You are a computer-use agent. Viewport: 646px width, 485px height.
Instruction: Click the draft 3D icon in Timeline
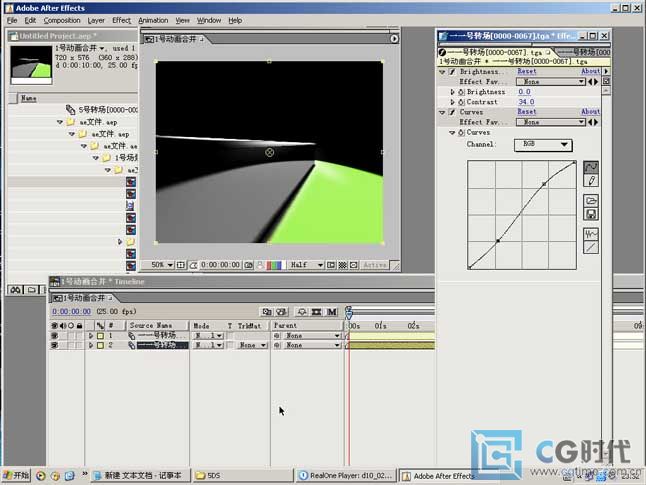281,312
